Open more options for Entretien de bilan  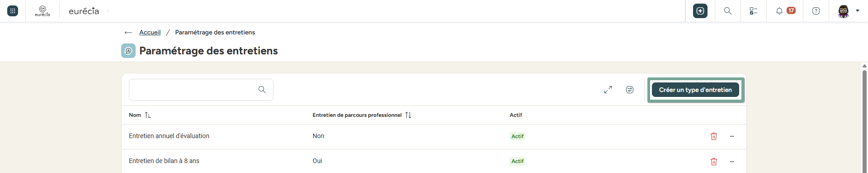[732, 161]
